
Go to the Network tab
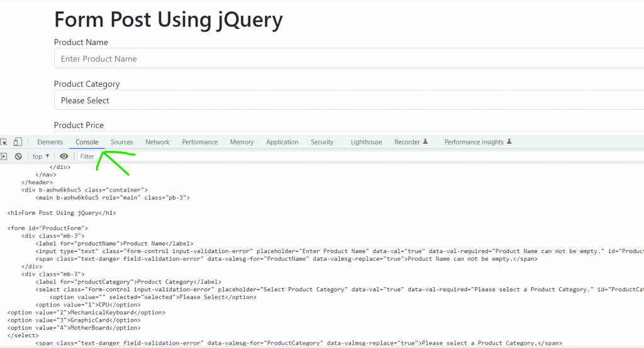pos(157,142)
